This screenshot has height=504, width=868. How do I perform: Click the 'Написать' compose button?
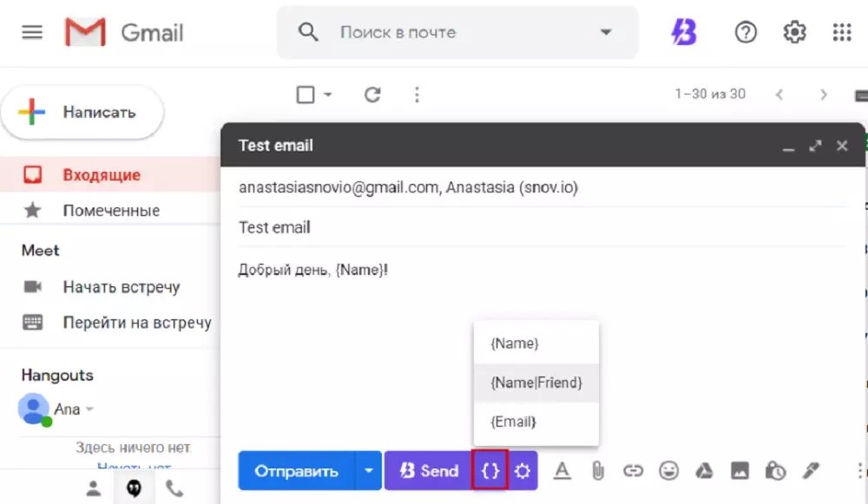(x=82, y=112)
